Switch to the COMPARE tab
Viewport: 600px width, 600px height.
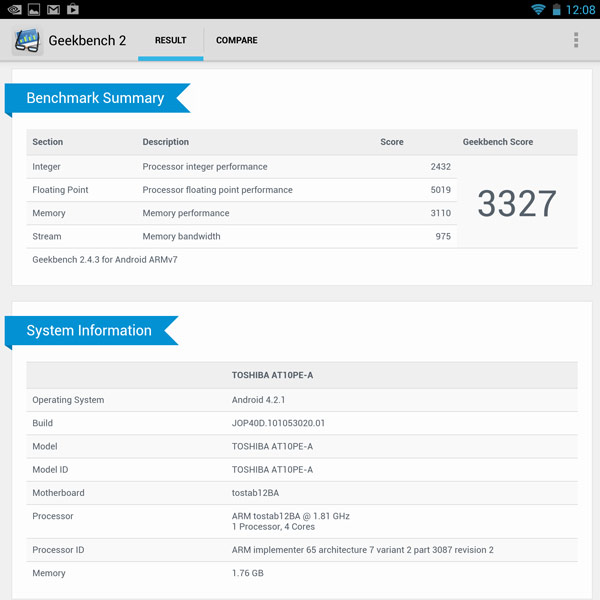click(x=236, y=41)
